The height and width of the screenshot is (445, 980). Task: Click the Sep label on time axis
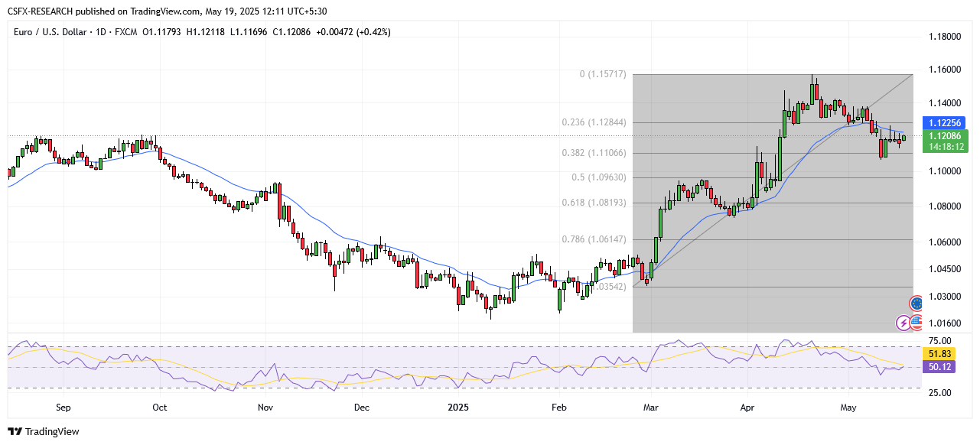click(63, 408)
